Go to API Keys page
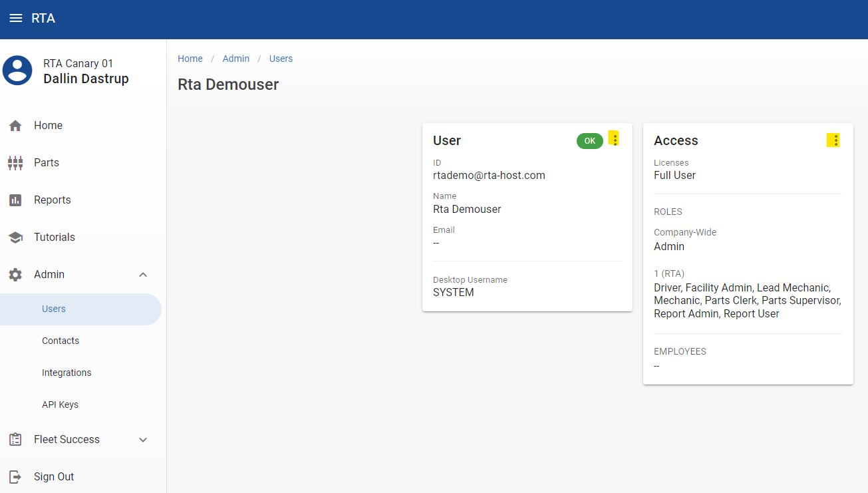868x493 pixels. (60, 405)
